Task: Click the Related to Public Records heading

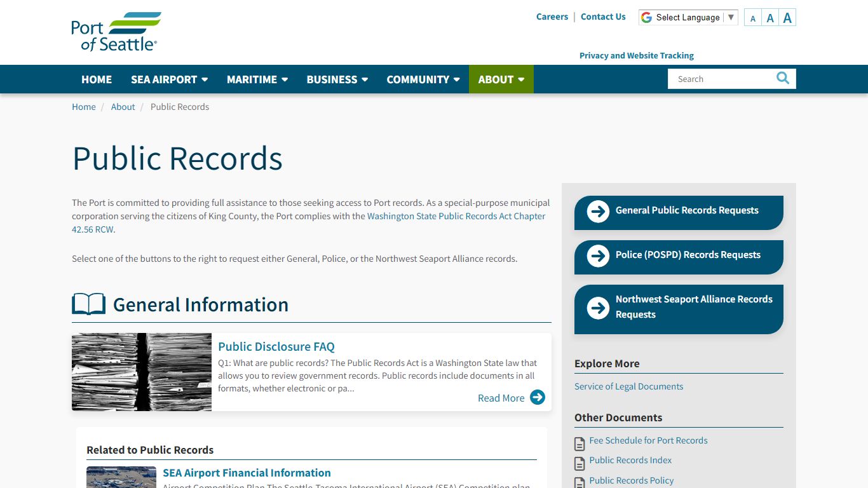Action: 150,450
